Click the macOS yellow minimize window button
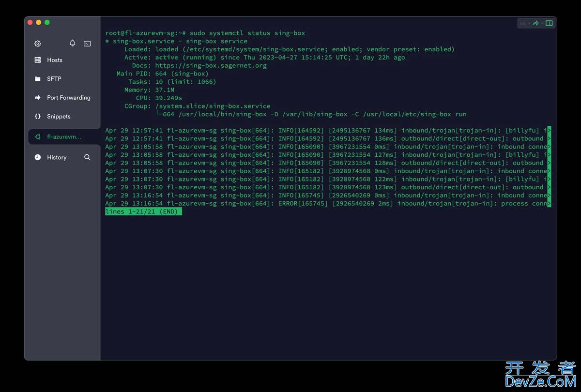The image size is (581, 392). click(x=38, y=22)
